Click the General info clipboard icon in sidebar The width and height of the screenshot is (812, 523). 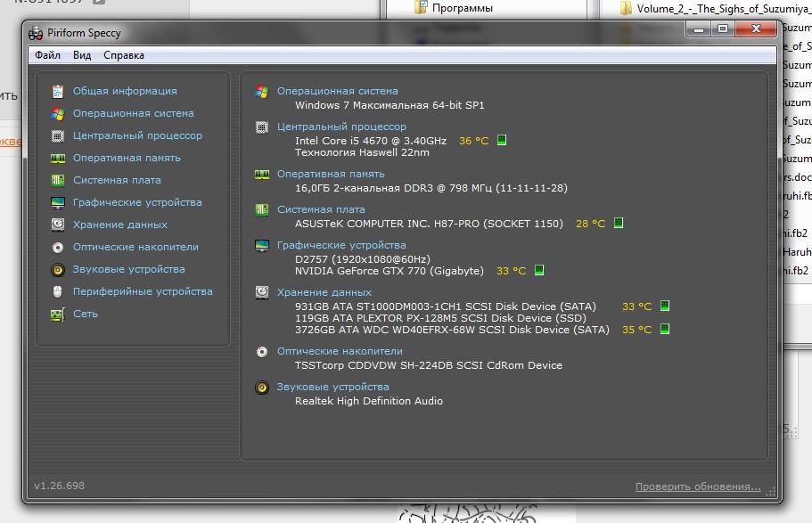57,91
